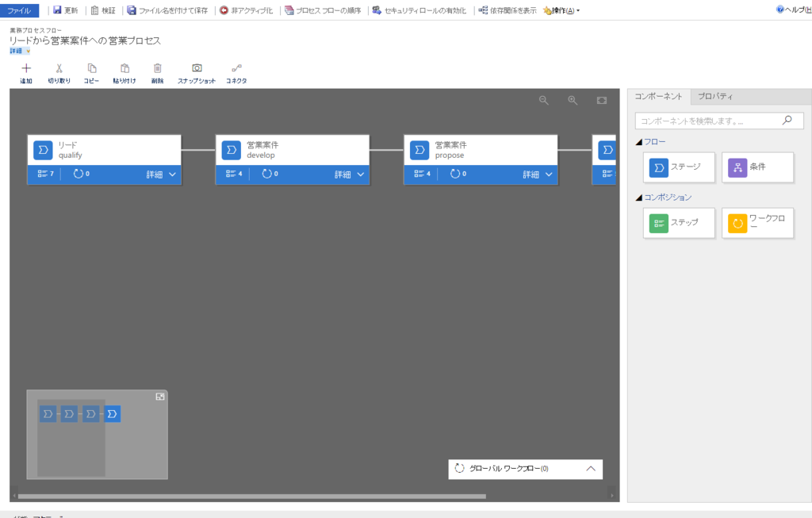Click the 非アクティブ化 (Deactivate) button
Image resolution: width=812 pixels, height=518 pixels.
pyautogui.click(x=246, y=10)
